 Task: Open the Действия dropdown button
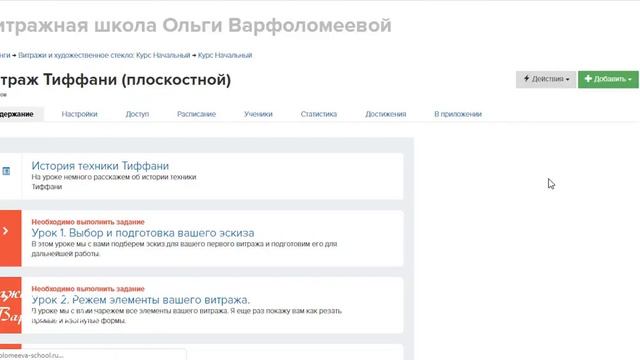click(546, 79)
